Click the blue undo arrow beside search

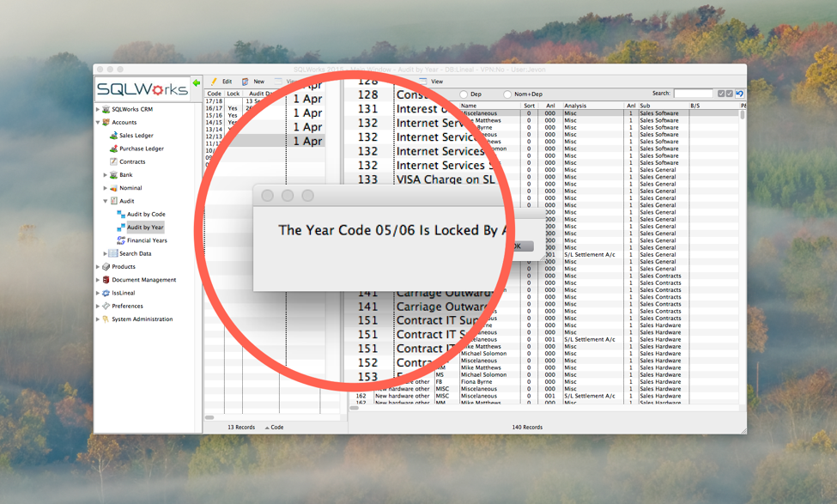coord(739,94)
